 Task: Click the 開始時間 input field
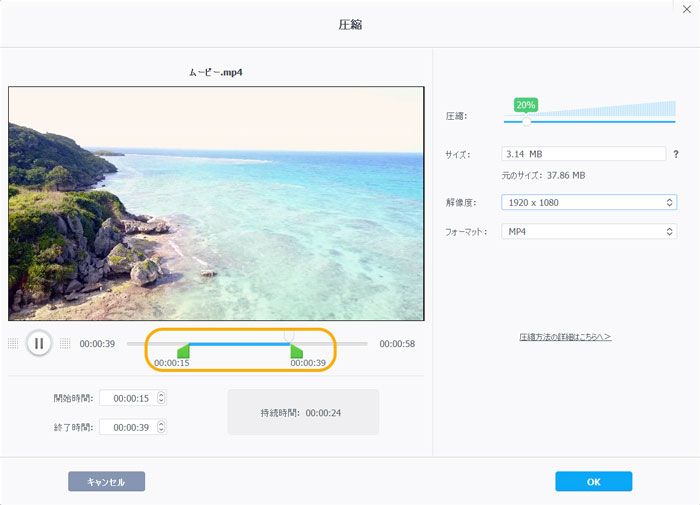tap(133, 398)
